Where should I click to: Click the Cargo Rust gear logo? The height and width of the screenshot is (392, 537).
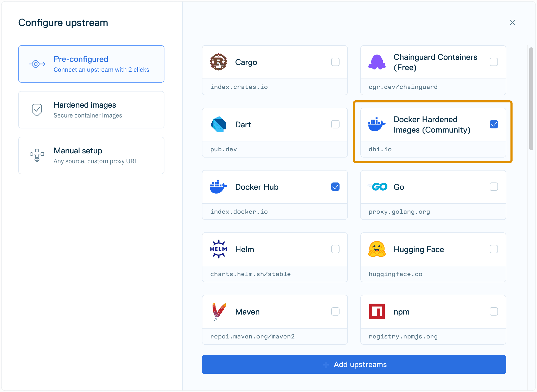coord(218,62)
